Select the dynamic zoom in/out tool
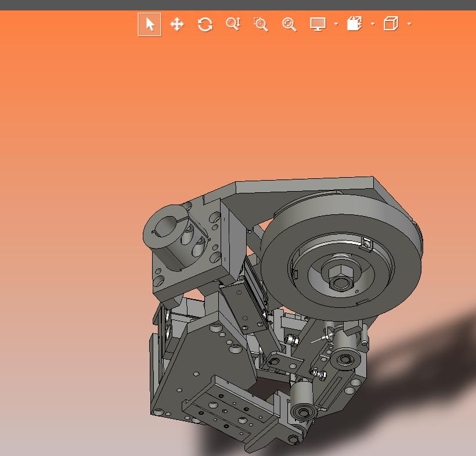 click(233, 24)
